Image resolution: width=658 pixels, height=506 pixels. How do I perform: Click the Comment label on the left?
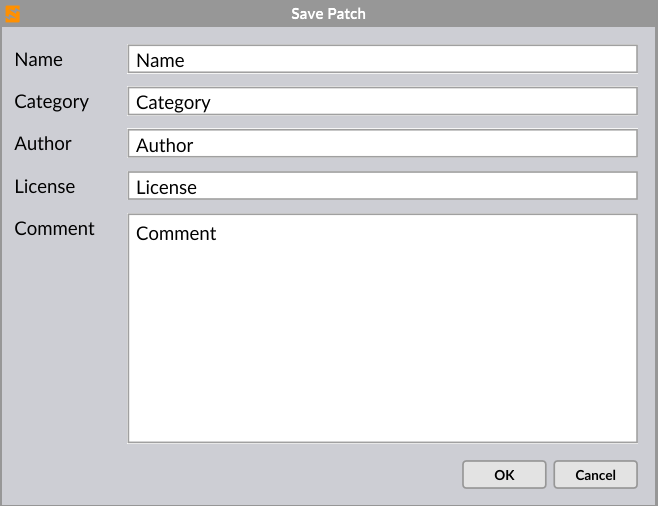tap(55, 229)
